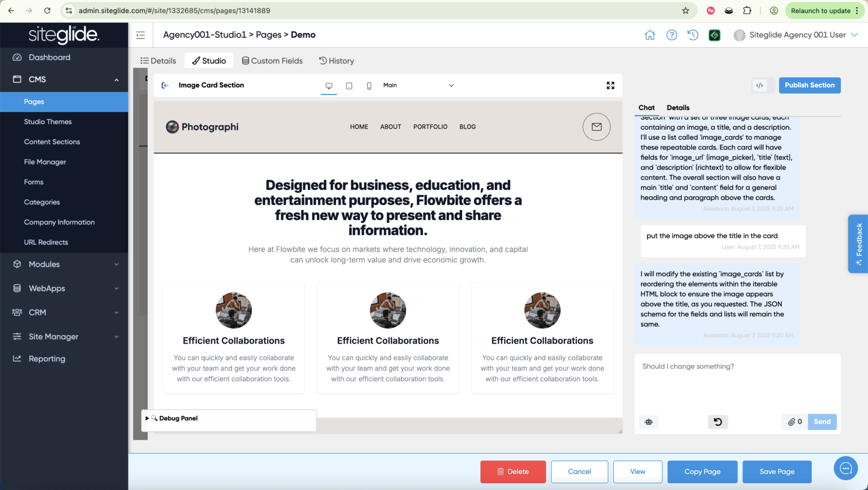The image size is (868, 490).
Task: Click the fullscreen expand icon in preview toolbar
Action: [x=610, y=85]
